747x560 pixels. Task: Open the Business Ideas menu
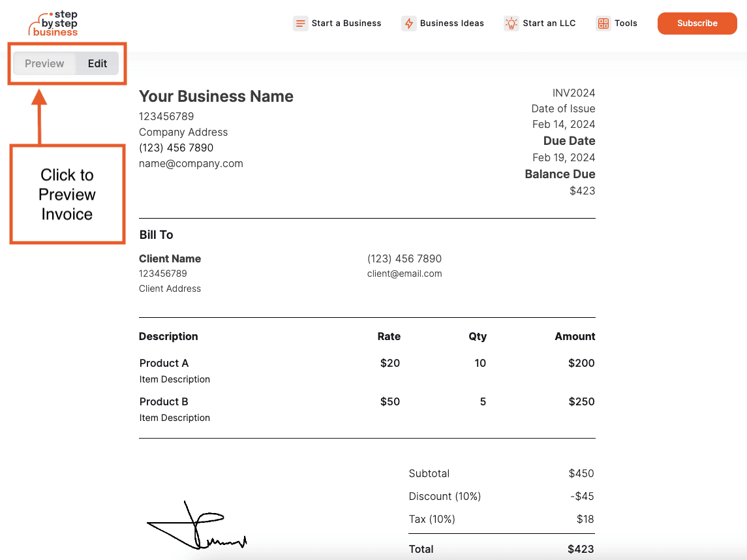[x=451, y=23]
